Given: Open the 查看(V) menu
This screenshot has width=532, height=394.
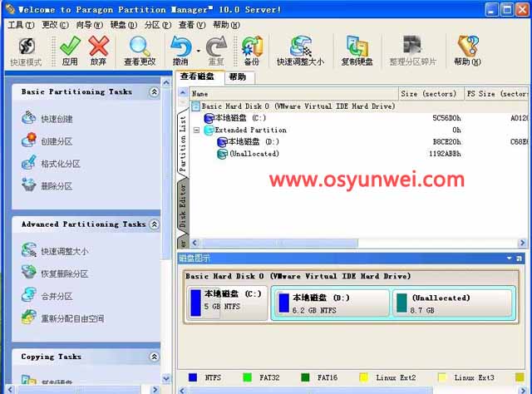Looking at the screenshot, I should (192, 25).
